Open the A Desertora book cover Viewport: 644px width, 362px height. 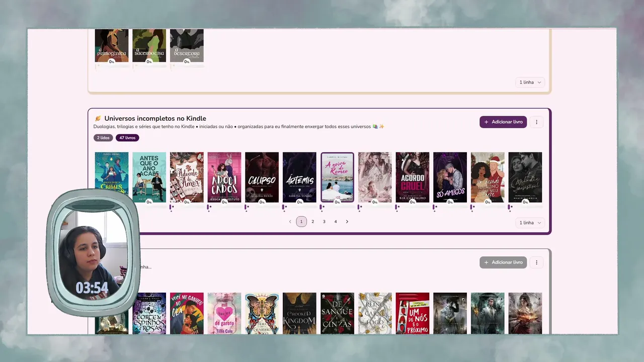point(187,45)
